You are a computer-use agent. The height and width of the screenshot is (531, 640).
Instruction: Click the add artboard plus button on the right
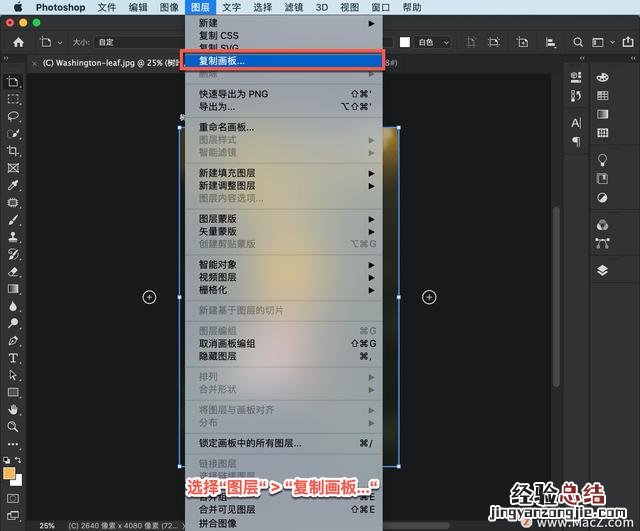[x=429, y=297]
